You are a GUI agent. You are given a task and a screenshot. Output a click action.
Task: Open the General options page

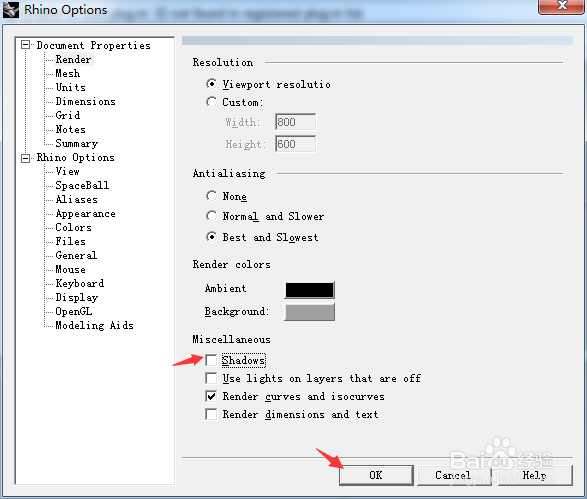pyautogui.click(x=76, y=255)
